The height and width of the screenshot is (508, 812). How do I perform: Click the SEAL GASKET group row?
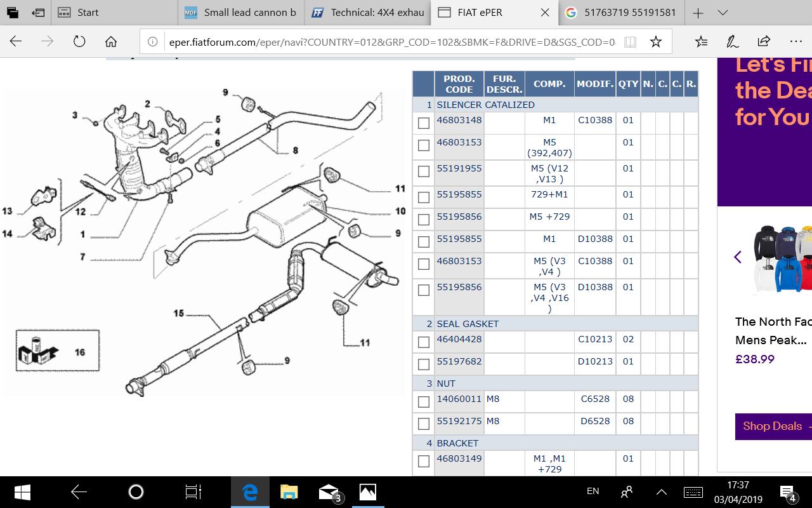click(x=555, y=324)
